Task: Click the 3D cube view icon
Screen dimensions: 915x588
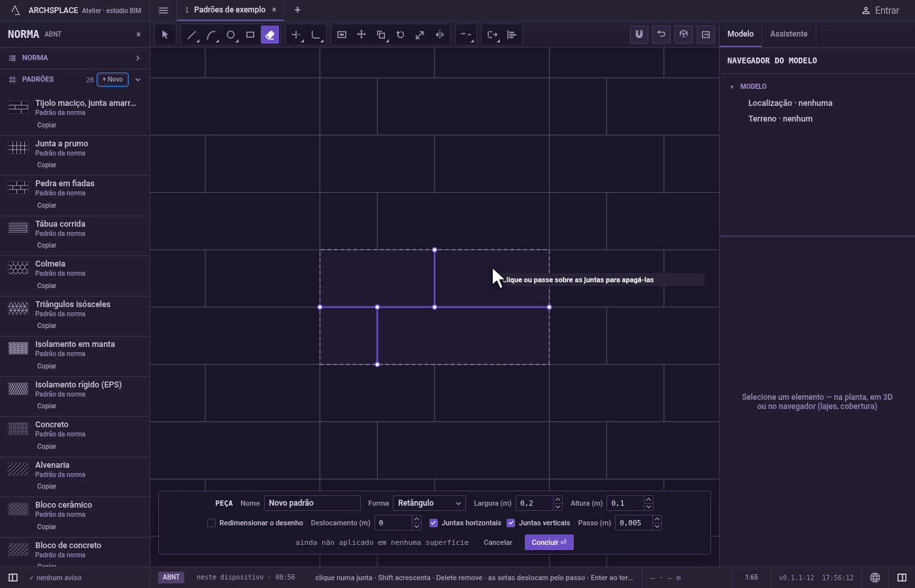Action: 684,35
